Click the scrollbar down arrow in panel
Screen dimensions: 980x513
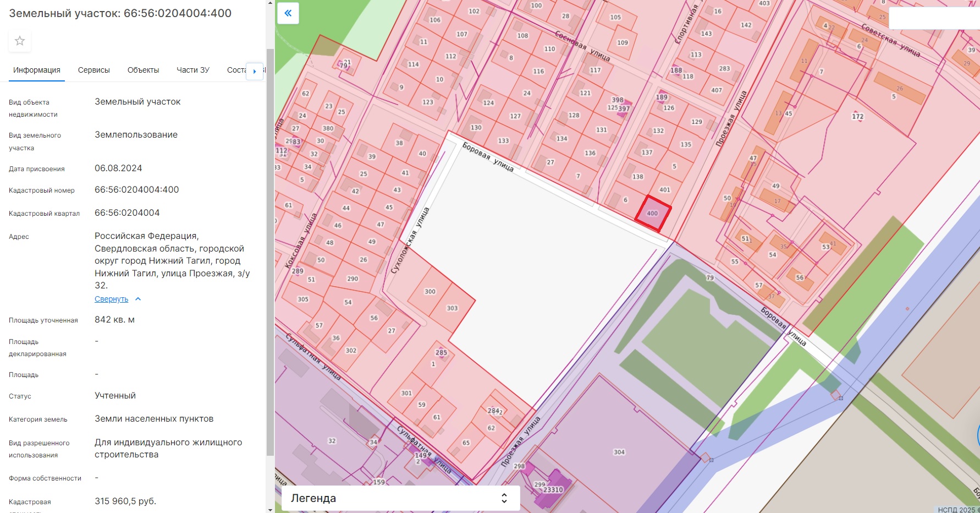click(270, 509)
